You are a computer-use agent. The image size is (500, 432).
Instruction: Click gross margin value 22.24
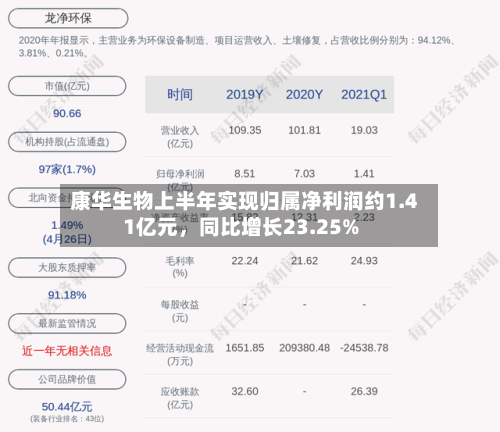pos(245,261)
